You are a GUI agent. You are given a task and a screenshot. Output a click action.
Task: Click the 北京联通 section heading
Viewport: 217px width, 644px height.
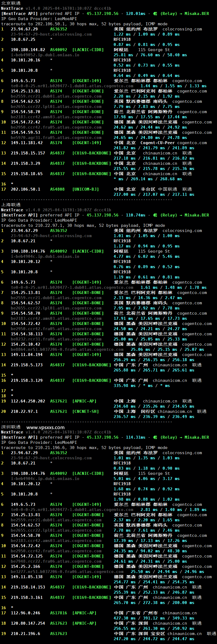coord(11,3)
